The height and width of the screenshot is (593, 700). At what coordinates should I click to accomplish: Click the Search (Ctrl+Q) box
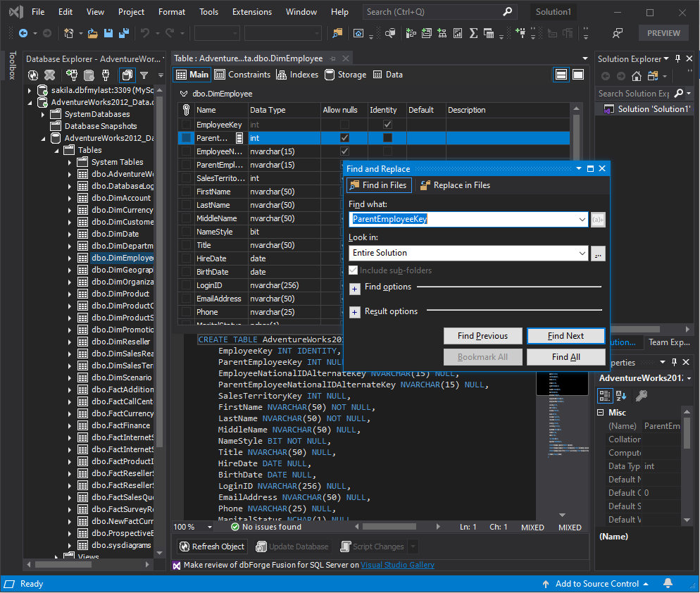point(439,12)
